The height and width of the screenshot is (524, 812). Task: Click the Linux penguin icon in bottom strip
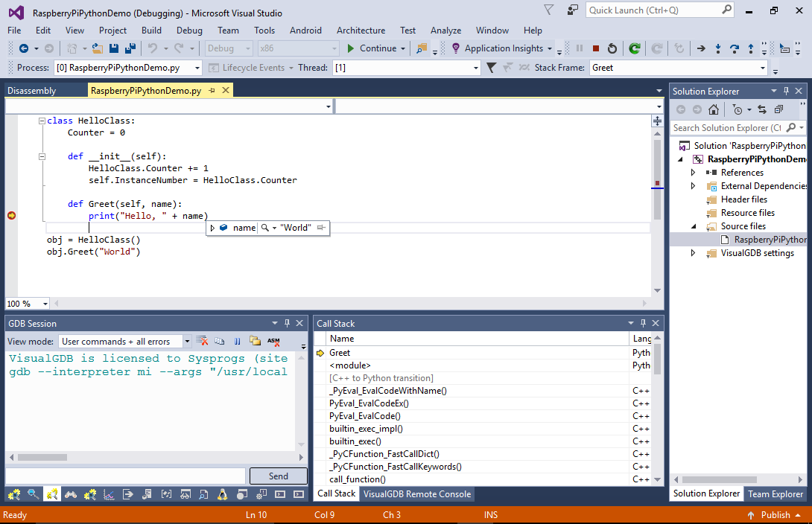223,494
